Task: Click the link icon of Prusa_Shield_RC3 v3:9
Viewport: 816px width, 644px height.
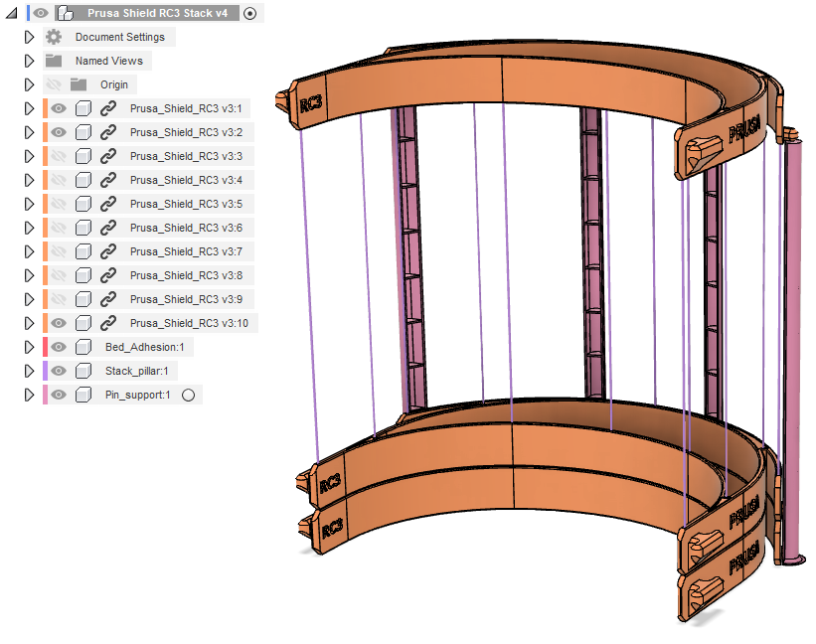Action: [107, 299]
